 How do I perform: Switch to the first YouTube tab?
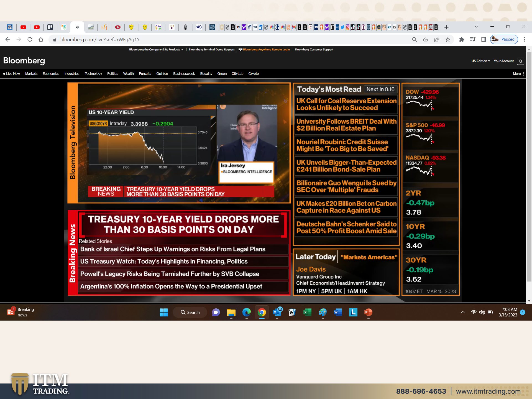click(x=23, y=27)
